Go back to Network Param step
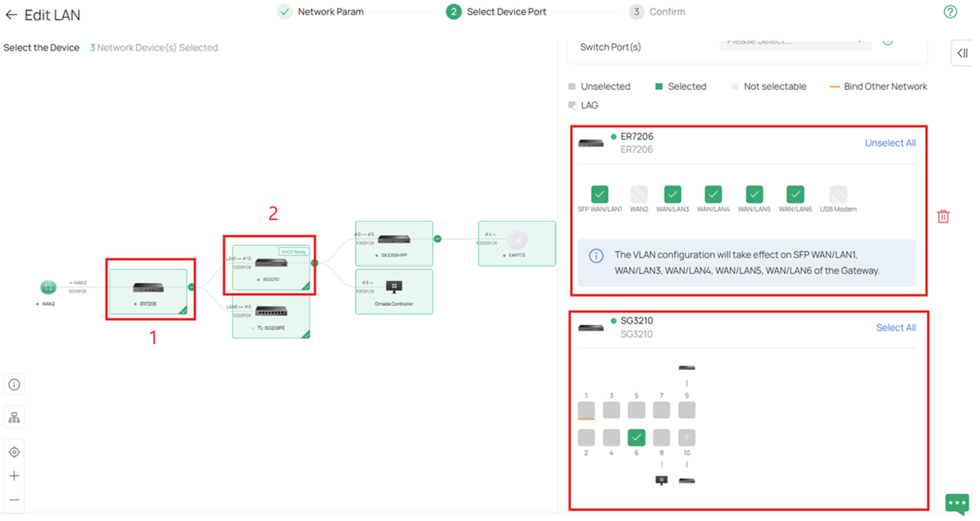 tap(329, 11)
